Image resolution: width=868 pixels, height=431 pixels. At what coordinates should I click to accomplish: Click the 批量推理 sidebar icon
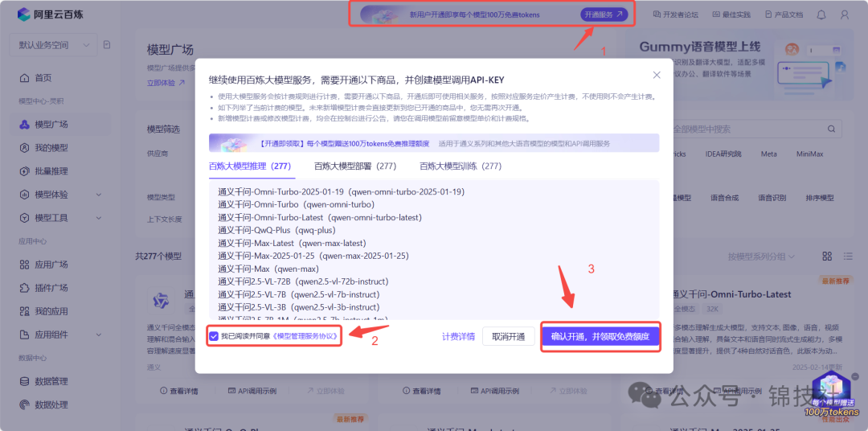pyautogui.click(x=24, y=171)
